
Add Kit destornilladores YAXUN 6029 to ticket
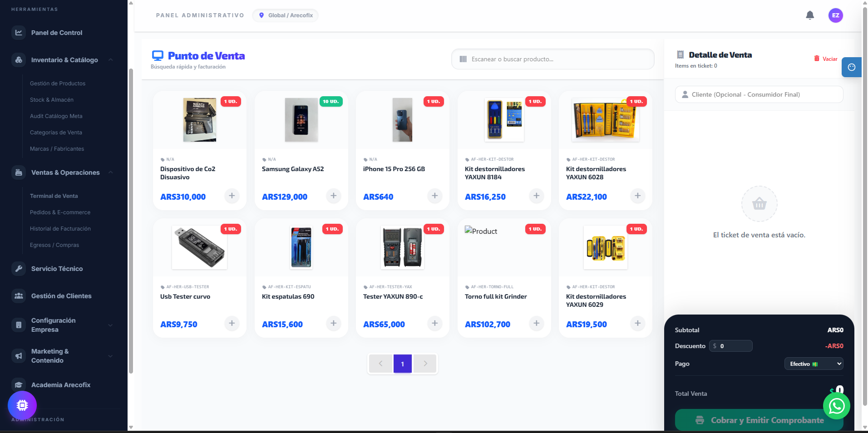click(x=638, y=323)
